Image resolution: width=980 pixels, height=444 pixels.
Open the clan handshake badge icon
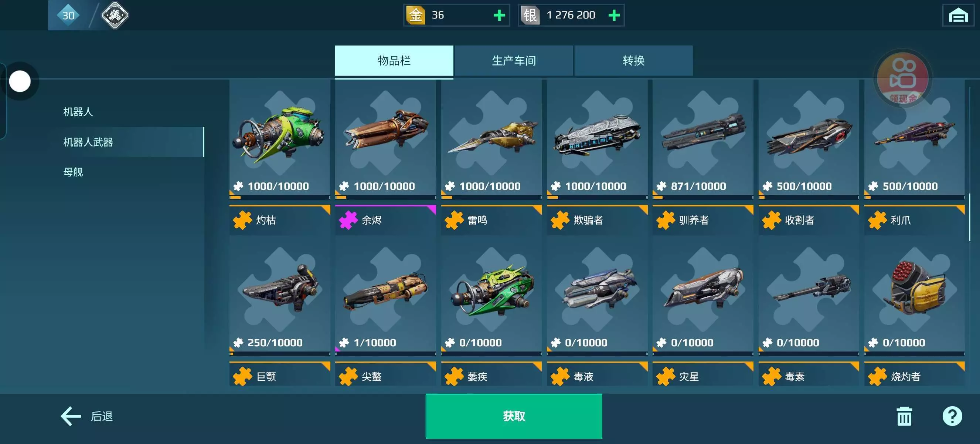pos(115,15)
